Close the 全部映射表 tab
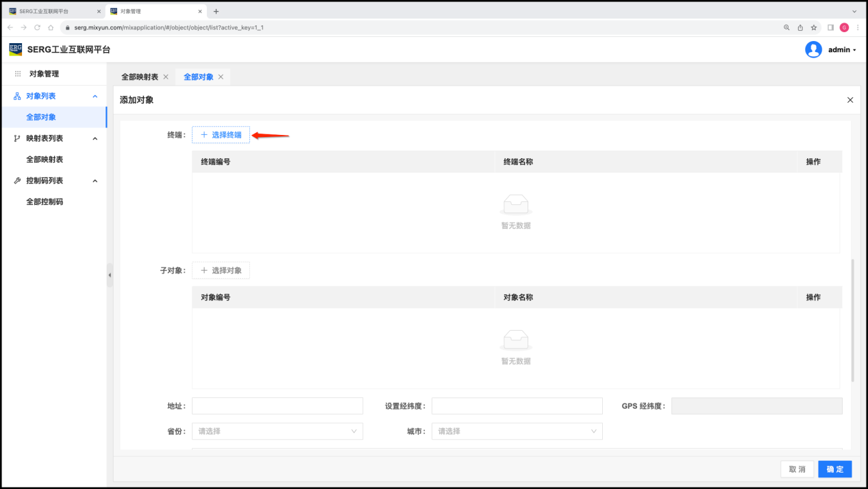 click(x=166, y=77)
